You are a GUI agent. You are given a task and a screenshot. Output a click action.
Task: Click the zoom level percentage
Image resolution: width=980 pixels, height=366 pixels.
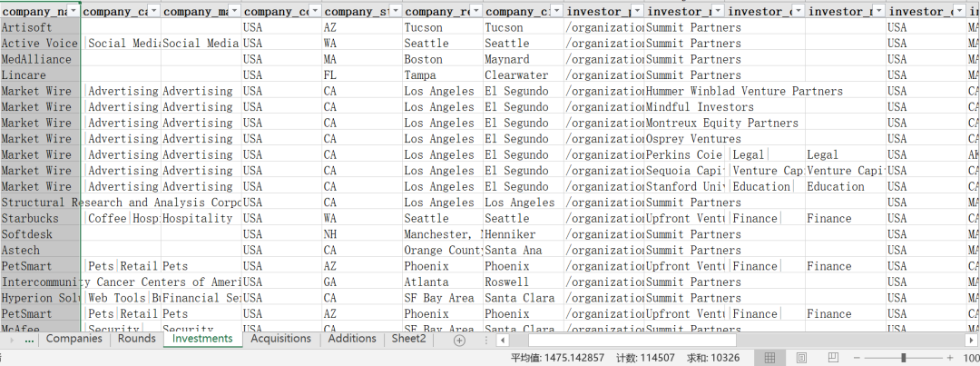(971, 358)
